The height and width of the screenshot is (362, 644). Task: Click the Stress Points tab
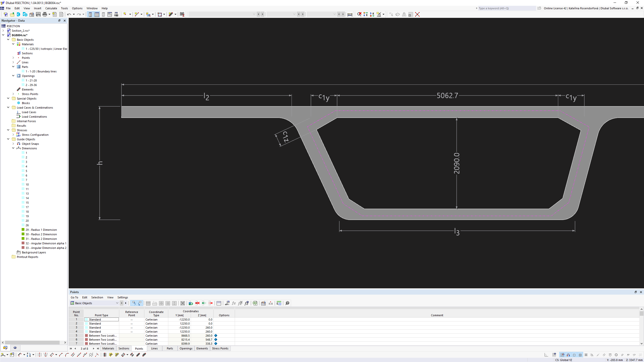tap(220, 349)
